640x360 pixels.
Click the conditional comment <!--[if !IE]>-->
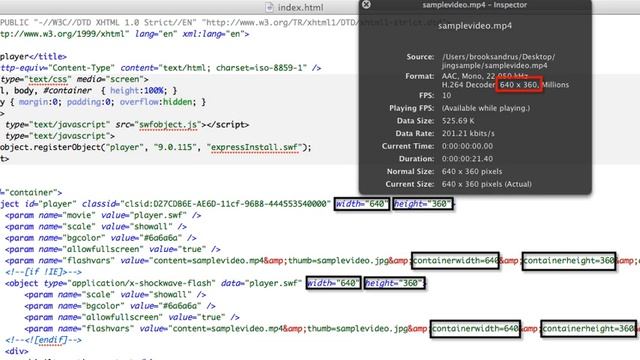click(43, 272)
